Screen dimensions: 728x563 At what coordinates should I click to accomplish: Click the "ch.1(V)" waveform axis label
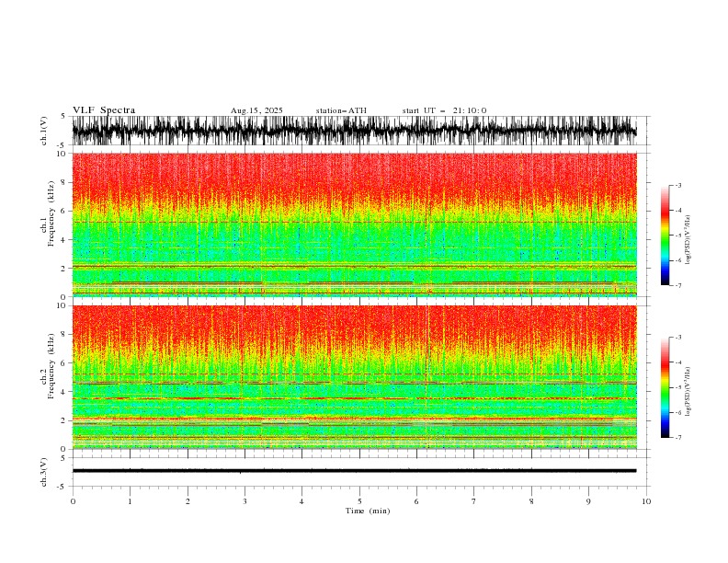[x=44, y=131]
